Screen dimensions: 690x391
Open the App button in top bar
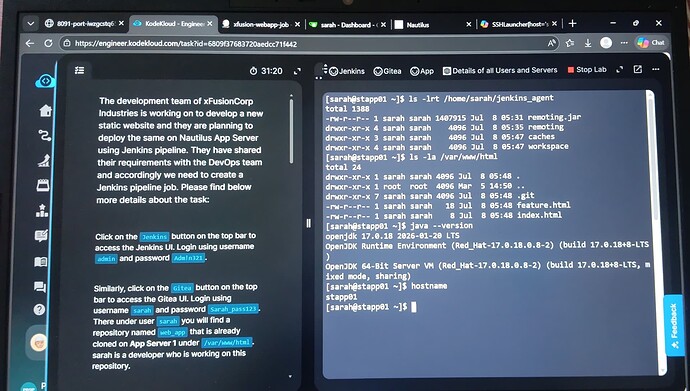422,71
